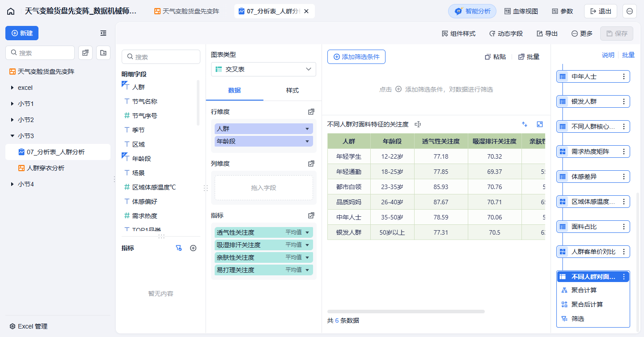
Task: Open Excel 管理 at sidebar bottom
Action: click(x=29, y=326)
